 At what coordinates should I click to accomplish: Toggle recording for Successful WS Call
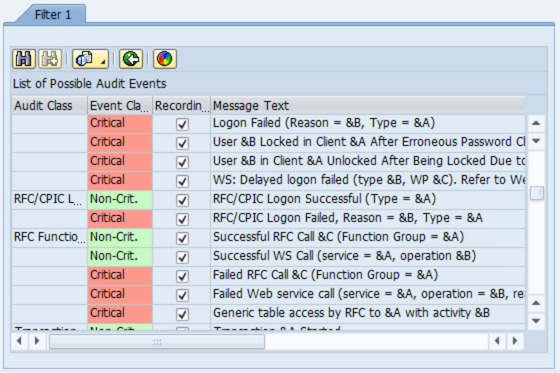coord(182,257)
